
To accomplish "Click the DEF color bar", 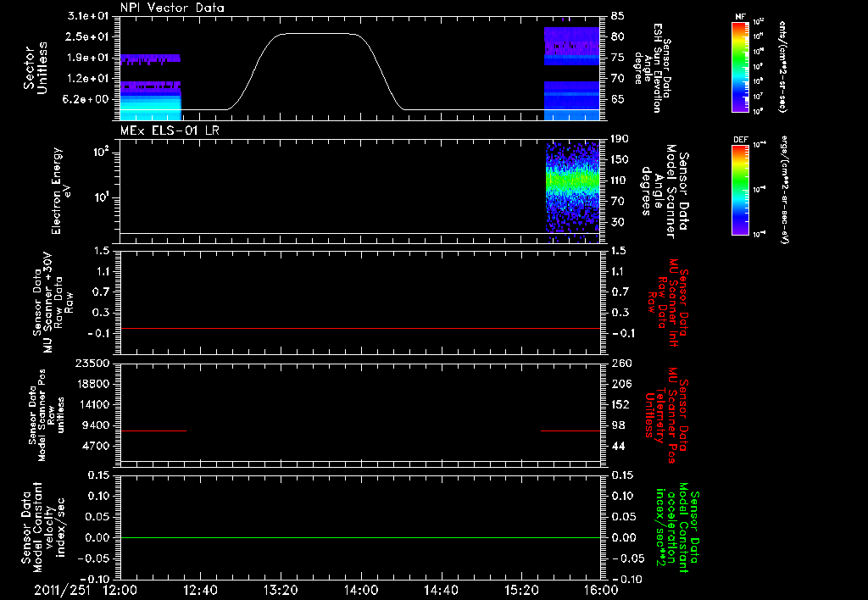I will [x=741, y=190].
